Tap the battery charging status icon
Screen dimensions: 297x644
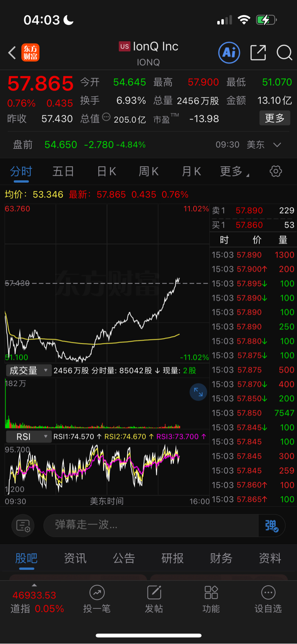click(266, 20)
